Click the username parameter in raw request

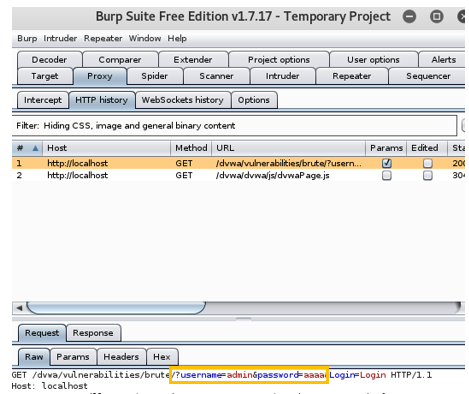pos(201,375)
